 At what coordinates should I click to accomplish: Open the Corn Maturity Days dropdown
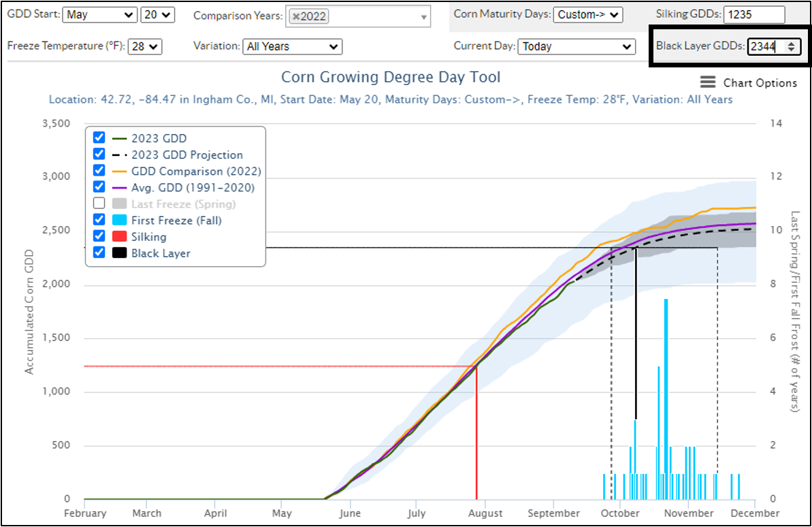587,14
